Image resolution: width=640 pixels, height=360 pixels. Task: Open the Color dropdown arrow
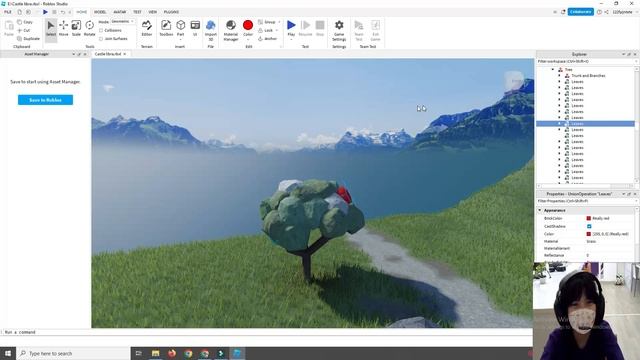click(x=248, y=40)
